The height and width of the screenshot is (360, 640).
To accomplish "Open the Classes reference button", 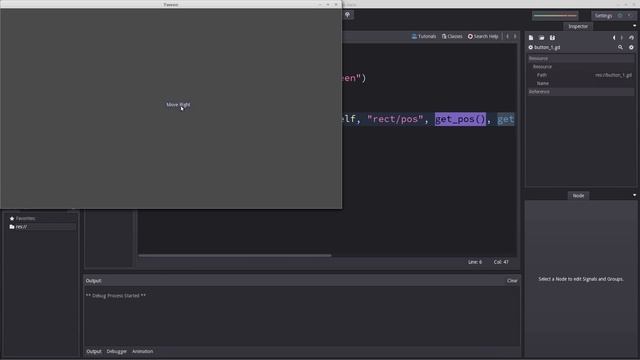I will (452, 36).
